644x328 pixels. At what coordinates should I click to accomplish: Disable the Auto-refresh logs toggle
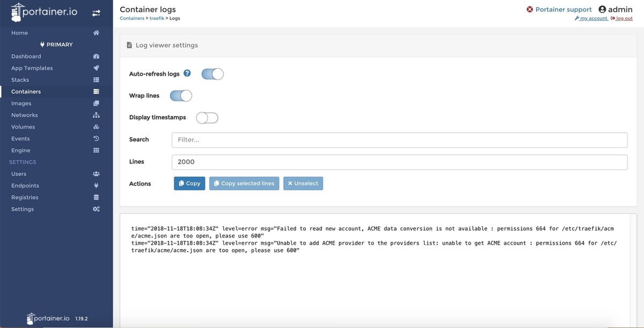[213, 74]
